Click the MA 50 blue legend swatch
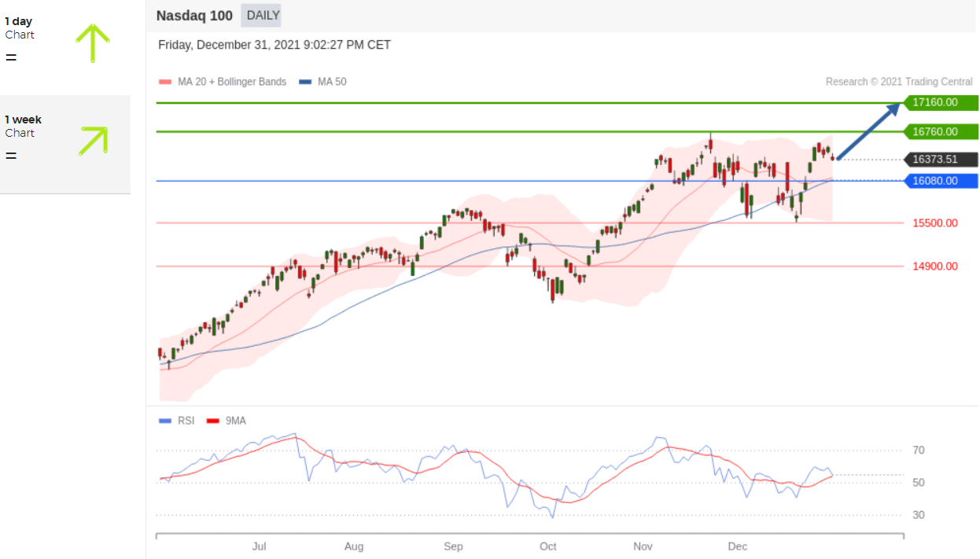The image size is (980, 559). click(305, 82)
